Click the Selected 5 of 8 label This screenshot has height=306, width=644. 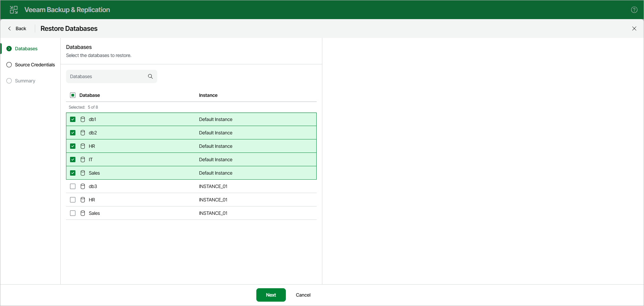tap(83, 107)
